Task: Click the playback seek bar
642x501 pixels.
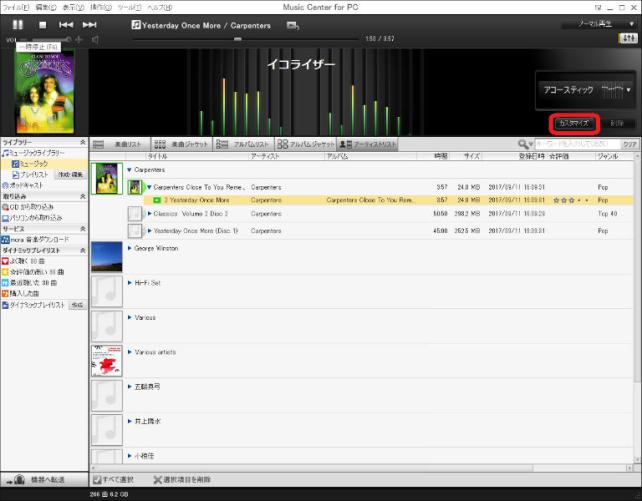Action: (x=245, y=39)
